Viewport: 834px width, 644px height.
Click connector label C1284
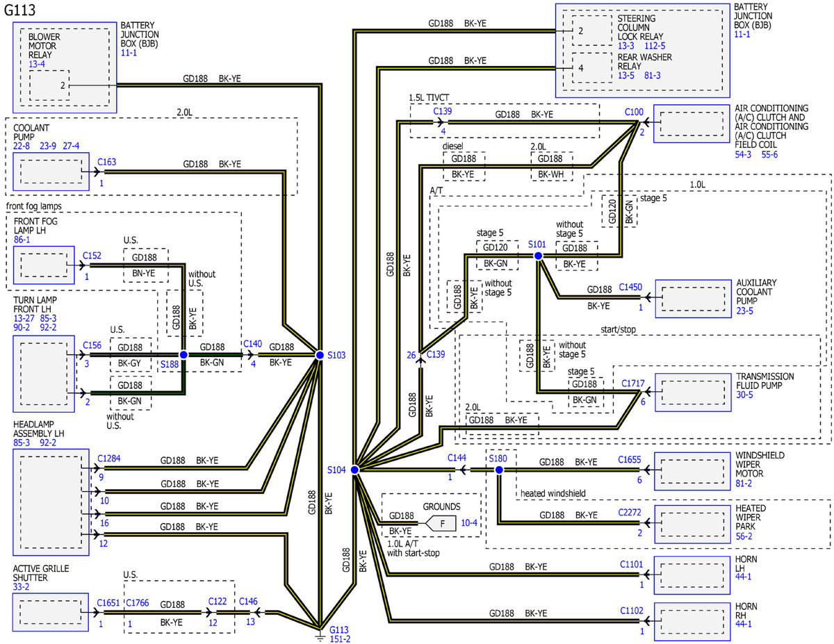click(x=109, y=459)
